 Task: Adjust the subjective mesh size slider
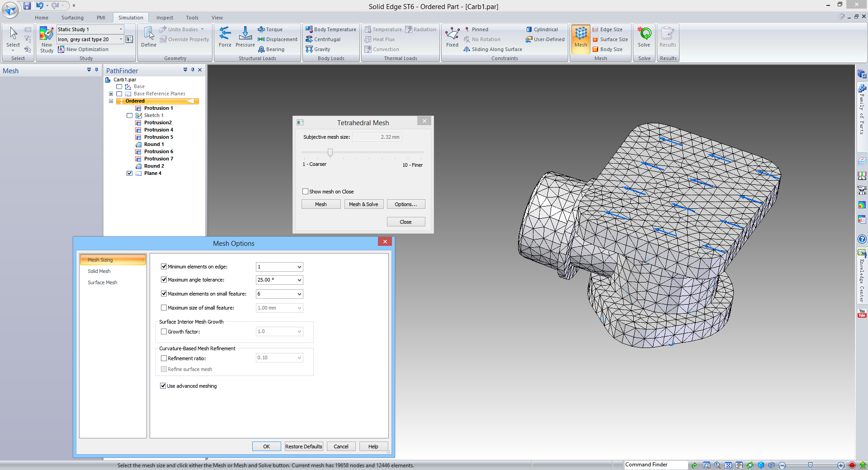point(330,153)
